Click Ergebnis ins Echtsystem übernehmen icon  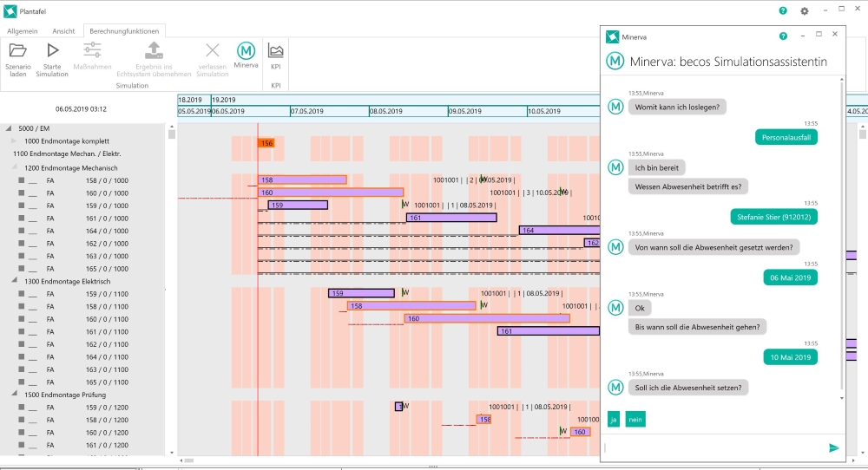(153, 51)
